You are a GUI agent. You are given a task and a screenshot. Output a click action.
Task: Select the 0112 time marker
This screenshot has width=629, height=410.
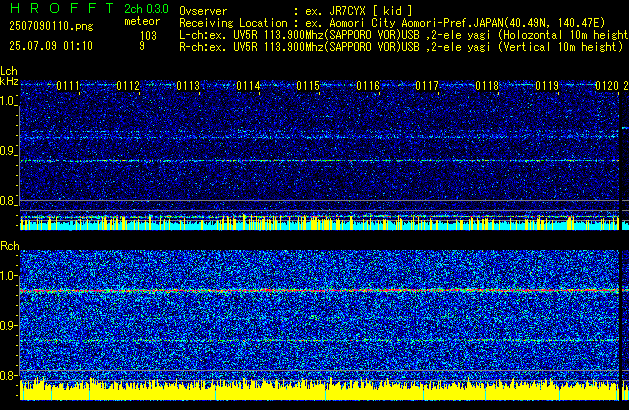click(128, 86)
